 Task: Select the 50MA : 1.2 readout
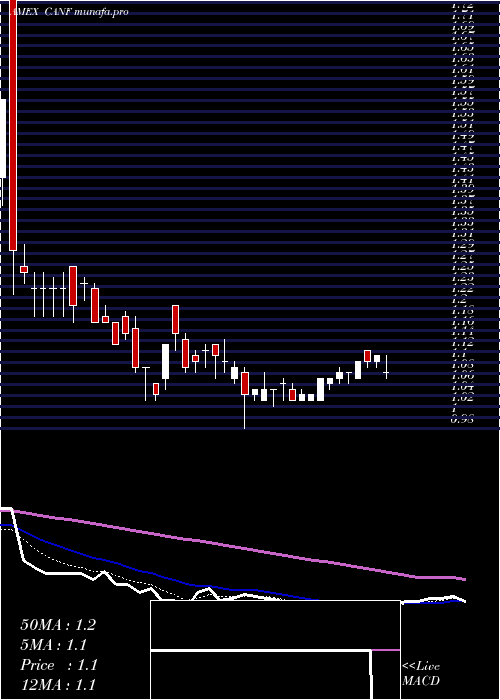point(58,625)
